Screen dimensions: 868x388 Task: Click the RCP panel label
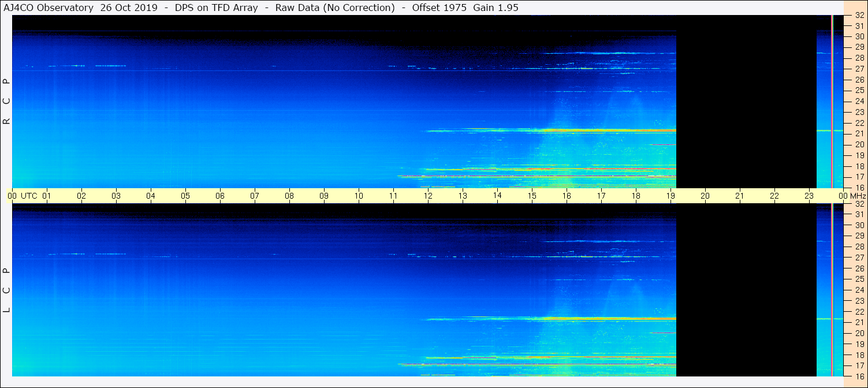pyautogui.click(x=7, y=102)
